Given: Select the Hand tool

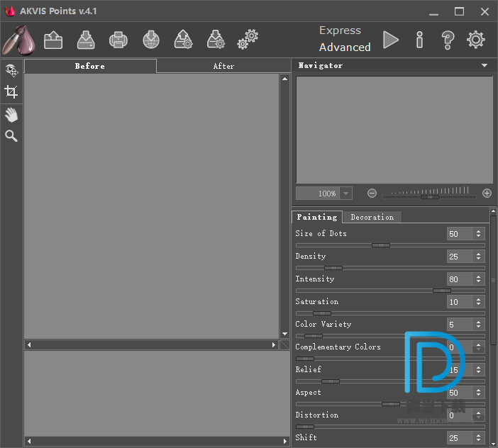Looking at the screenshot, I should [11, 115].
